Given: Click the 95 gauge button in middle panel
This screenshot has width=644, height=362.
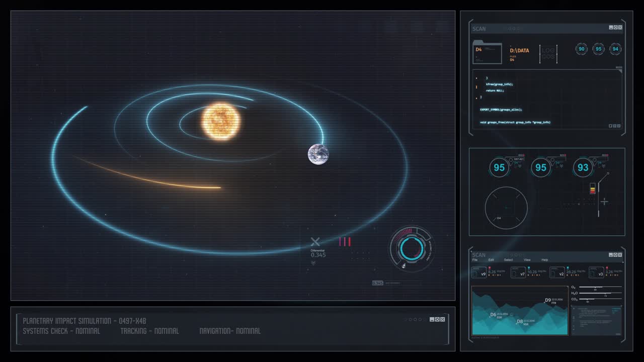Looking at the screenshot, I should tap(540, 167).
